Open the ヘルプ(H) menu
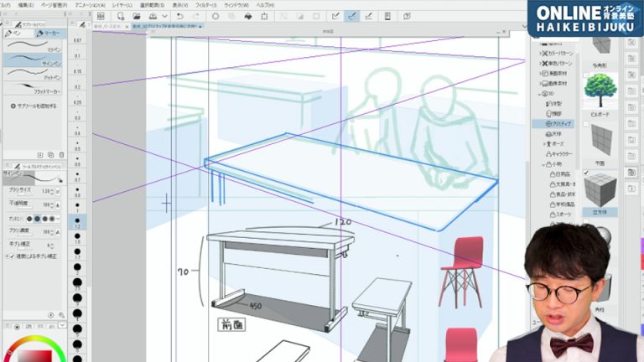The width and height of the screenshot is (644, 362). click(265, 5)
